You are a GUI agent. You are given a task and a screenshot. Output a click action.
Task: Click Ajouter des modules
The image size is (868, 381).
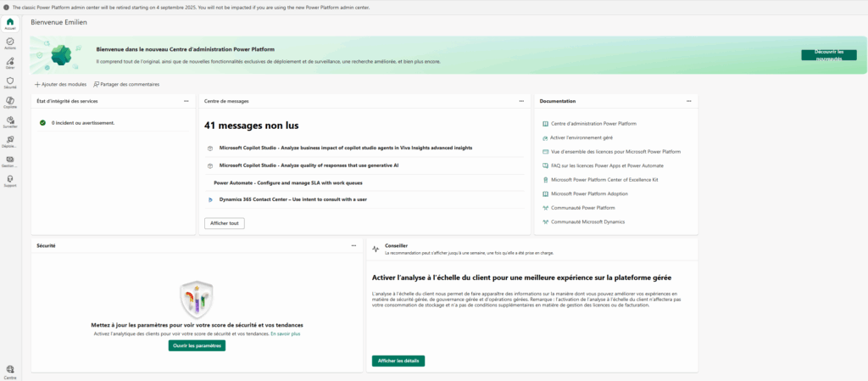(60, 85)
